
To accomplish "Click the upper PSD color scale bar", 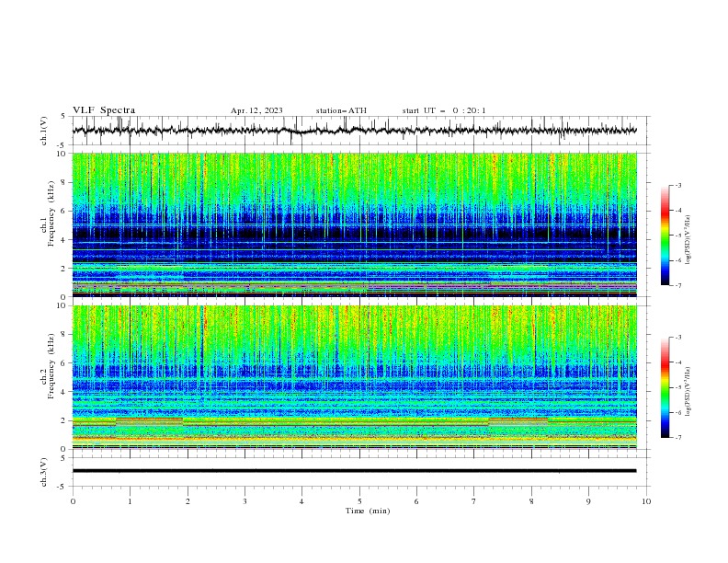I will coord(665,236).
